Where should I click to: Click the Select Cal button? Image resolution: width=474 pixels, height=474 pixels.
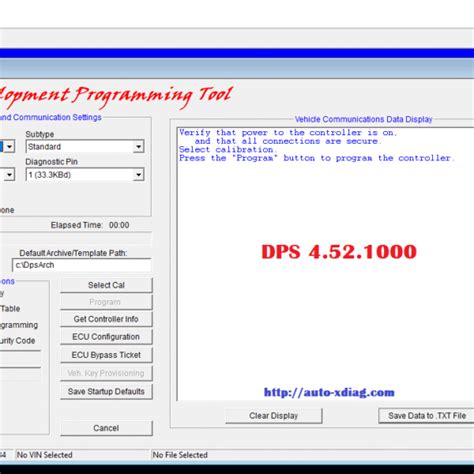106,285
